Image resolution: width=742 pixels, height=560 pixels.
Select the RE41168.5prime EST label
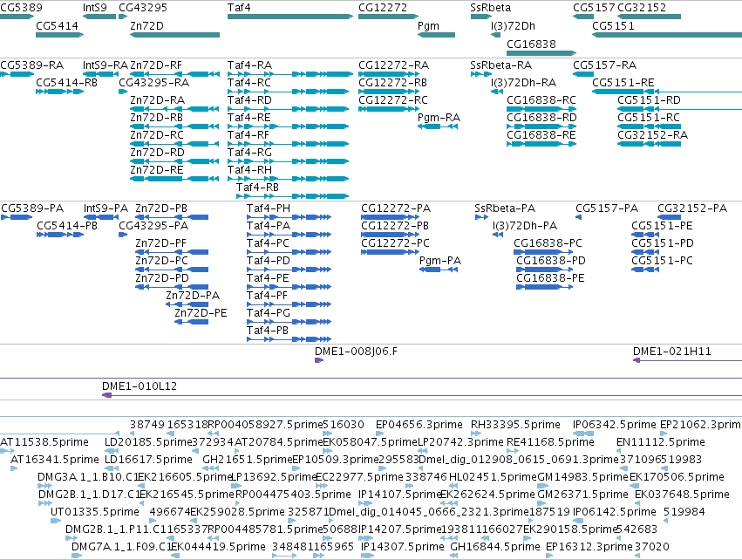tap(550, 442)
